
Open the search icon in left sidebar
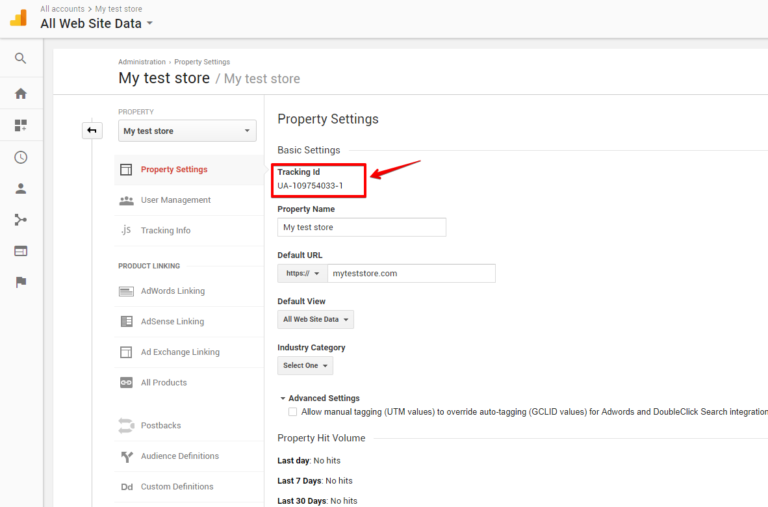(x=21, y=58)
